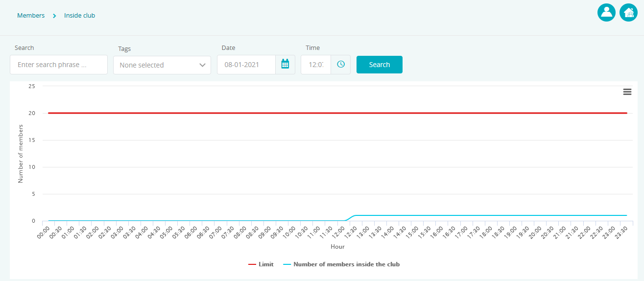The width and height of the screenshot is (644, 281).
Task: Toggle Number of members inside the club series
Action: point(341,264)
